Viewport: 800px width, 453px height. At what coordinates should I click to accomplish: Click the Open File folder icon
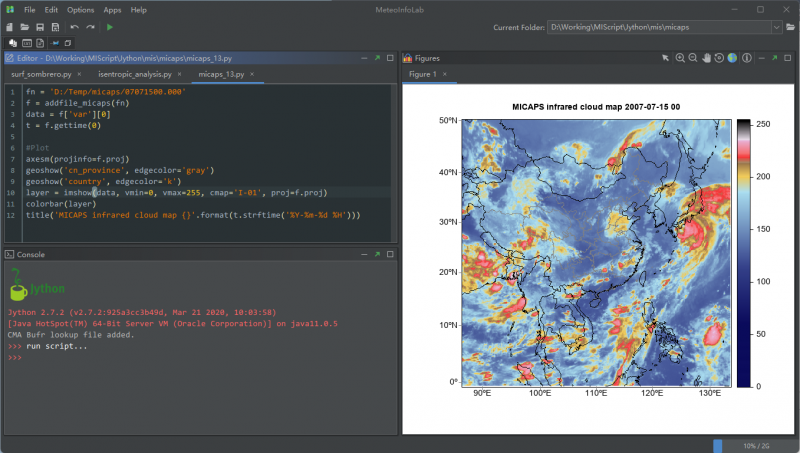(24, 27)
